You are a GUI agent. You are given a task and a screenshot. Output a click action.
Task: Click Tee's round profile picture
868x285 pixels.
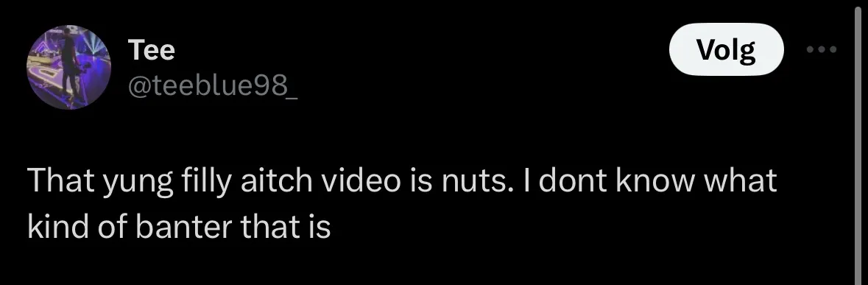(68, 67)
